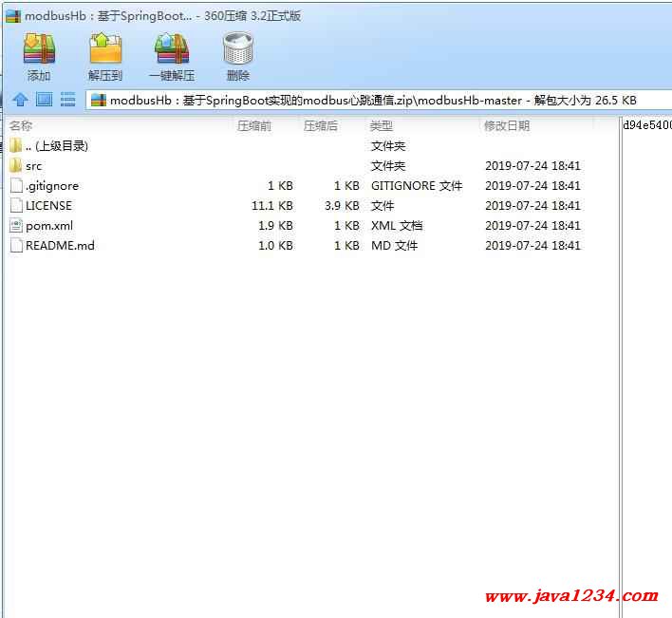This screenshot has height=618, width=672.
Task: Click the .gitignore file icon
Action: click(16, 185)
